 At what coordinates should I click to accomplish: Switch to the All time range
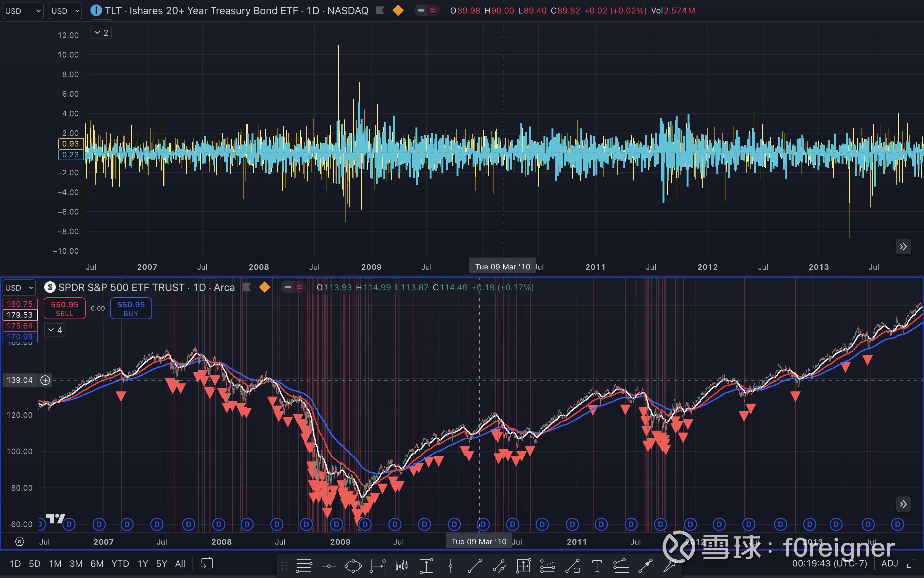pyautogui.click(x=180, y=564)
